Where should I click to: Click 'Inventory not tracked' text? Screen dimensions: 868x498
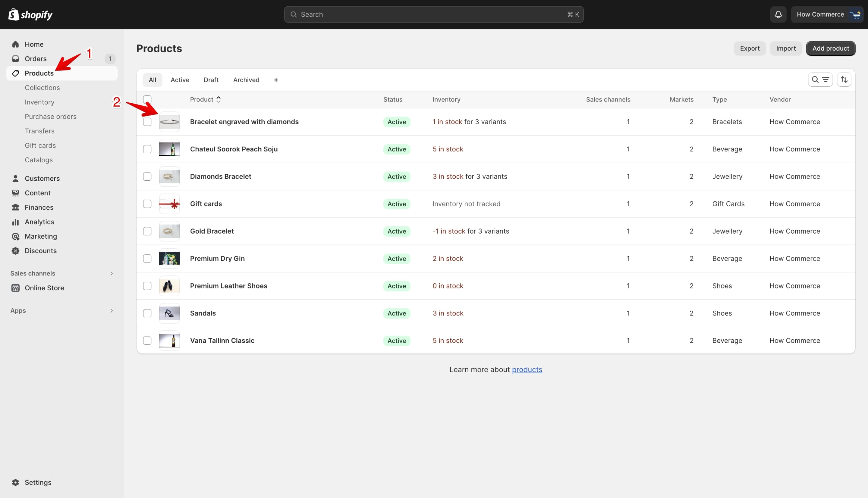(466, 204)
